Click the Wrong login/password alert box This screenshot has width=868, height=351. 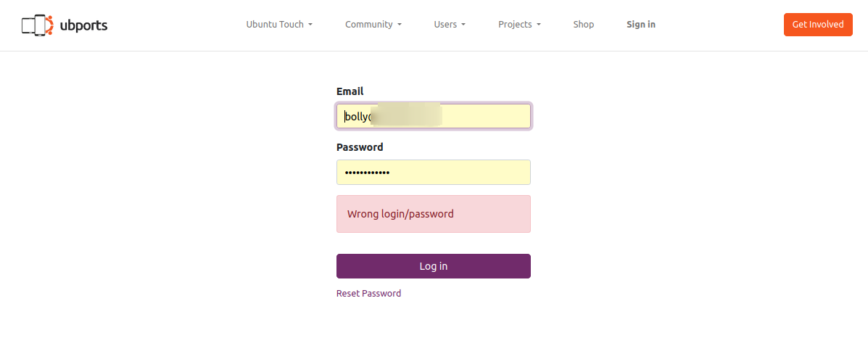433,214
